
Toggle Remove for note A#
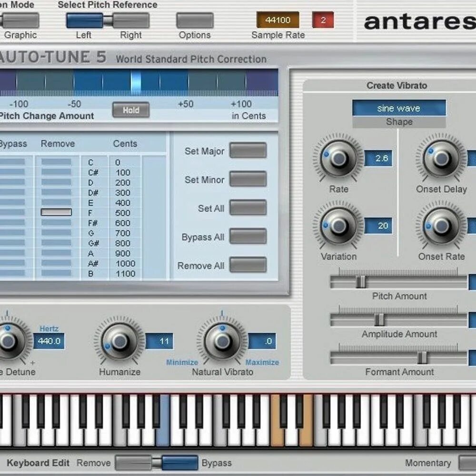[x=56, y=263]
